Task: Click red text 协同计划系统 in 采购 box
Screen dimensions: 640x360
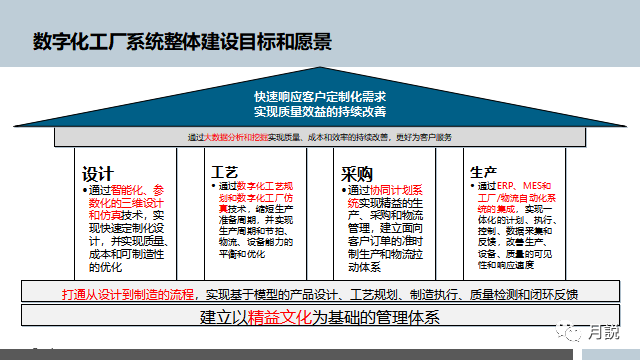Action: tap(385, 196)
